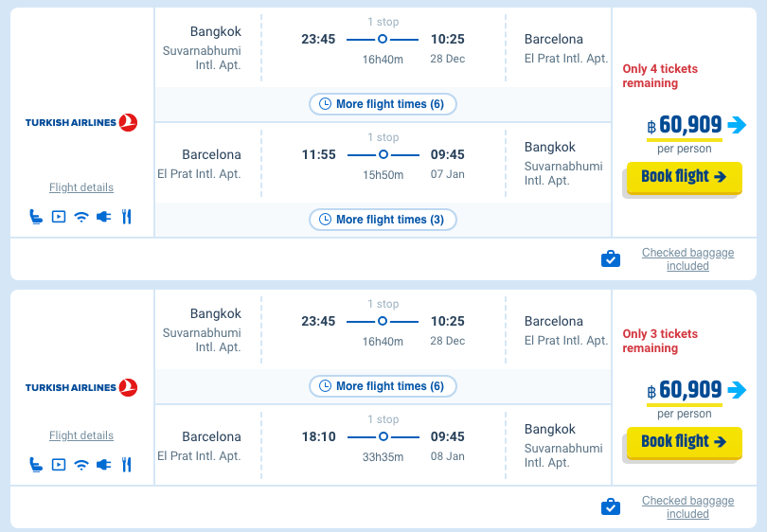Screen dimensions: 767x532
Task: Click the Wi-Fi icon in second flight card
Action: click(x=81, y=465)
